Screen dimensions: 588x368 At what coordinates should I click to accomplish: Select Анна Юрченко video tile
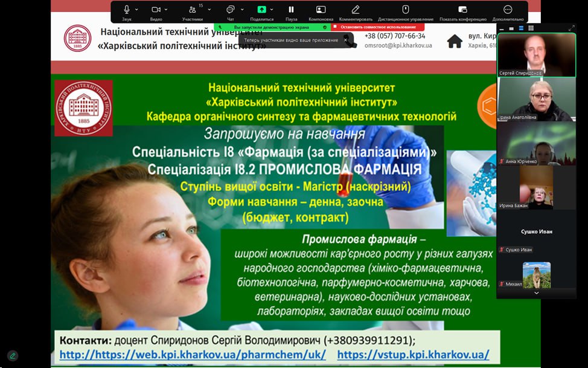536,143
